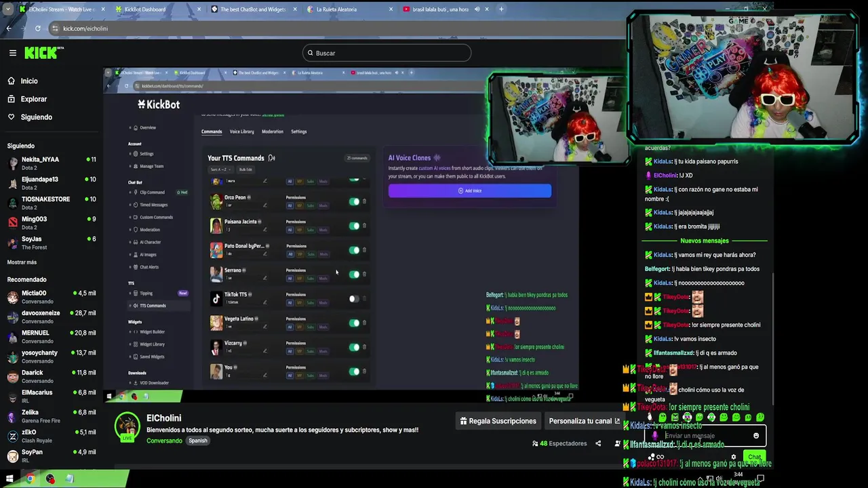Open Sort A-Z dropdown in KickBot
Image resolution: width=868 pixels, height=488 pixels.
[220, 169]
